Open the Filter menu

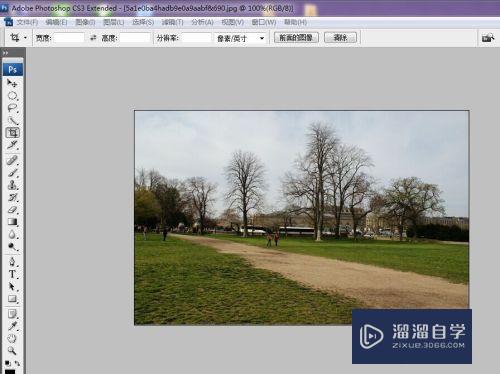[x=172, y=22]
